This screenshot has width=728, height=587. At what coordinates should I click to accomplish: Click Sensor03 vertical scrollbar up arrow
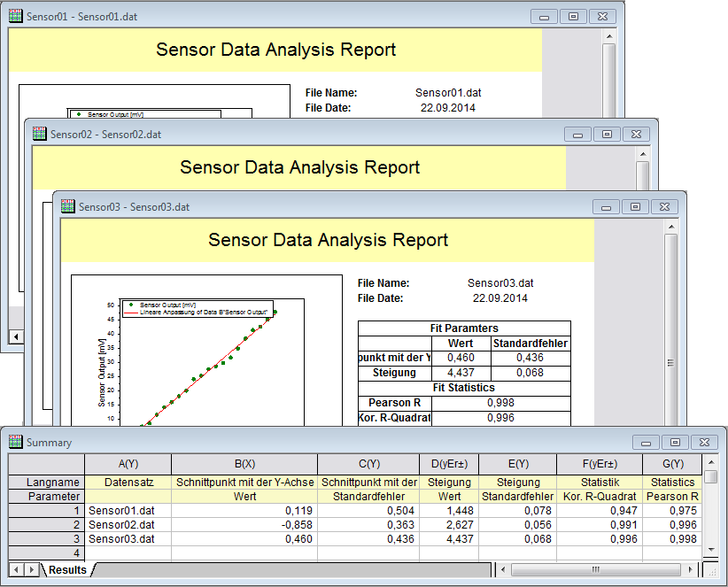[x=671, y=227]
